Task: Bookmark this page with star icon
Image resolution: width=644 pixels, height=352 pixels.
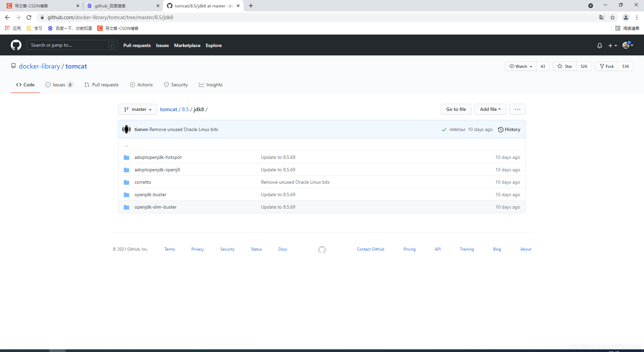Action: (612, 17)
